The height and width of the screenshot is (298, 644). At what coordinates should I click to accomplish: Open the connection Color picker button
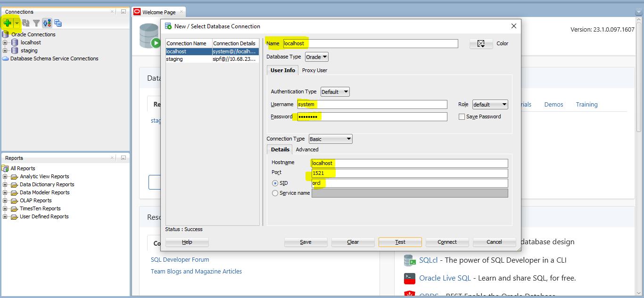click(481, 43)
